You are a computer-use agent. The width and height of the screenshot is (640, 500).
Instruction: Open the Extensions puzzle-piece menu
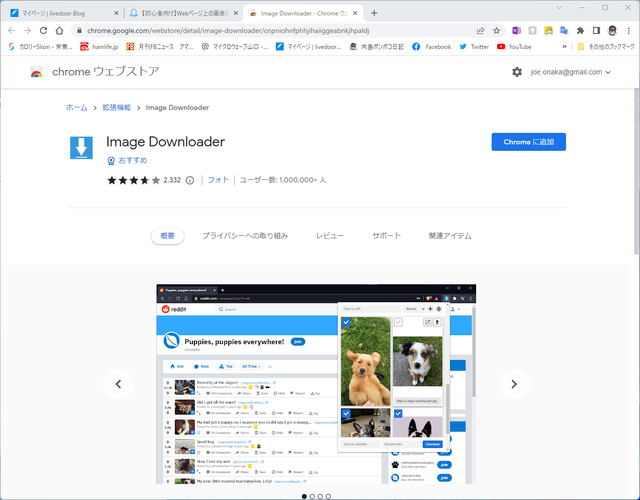click(x=580, y=31)
